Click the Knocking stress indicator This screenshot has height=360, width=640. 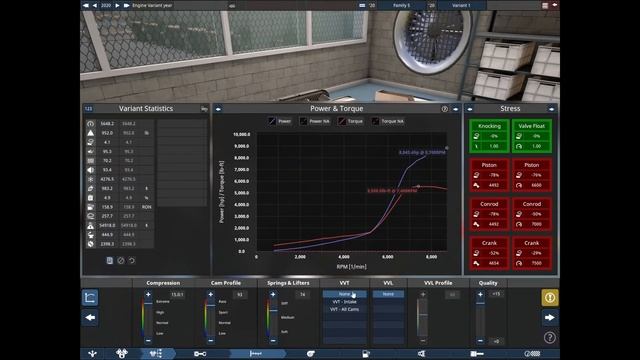coord(489,136)
